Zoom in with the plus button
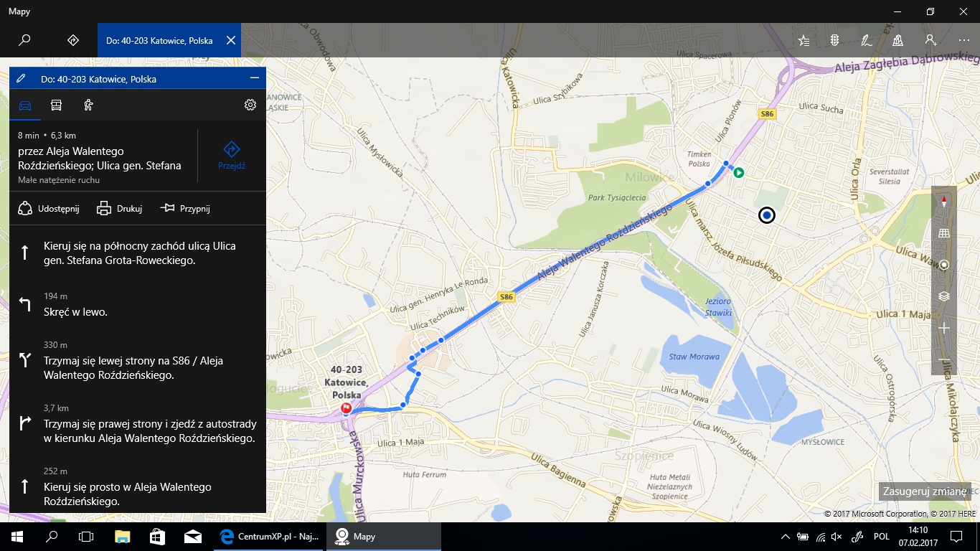The image size is (980, 551). 944,328
